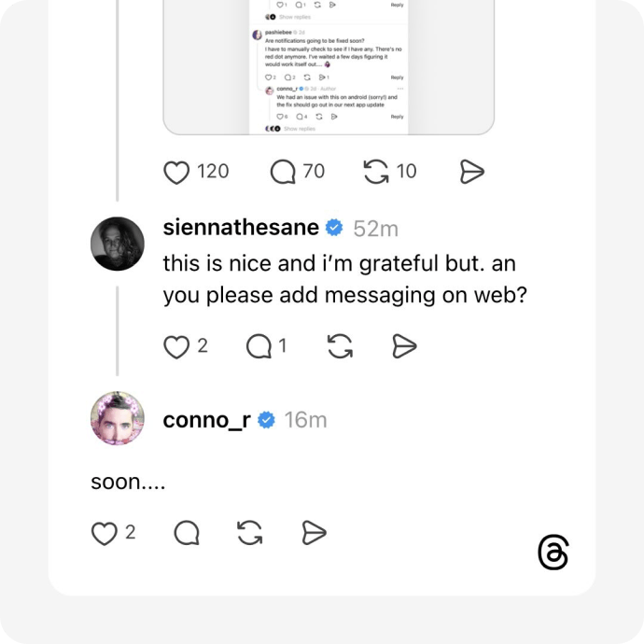The image size is (644, 644).
Task: Reply to siennathesane's comment
Action: pos(259,347)
